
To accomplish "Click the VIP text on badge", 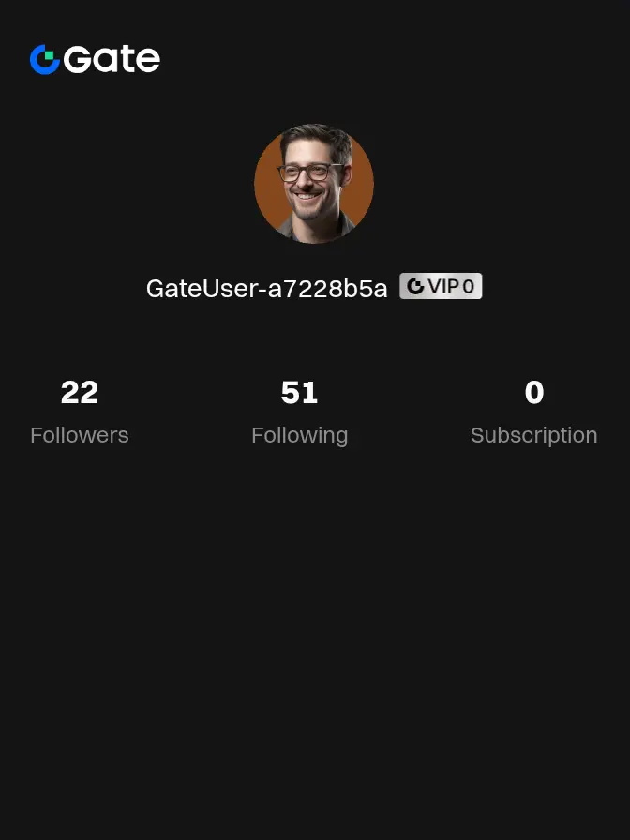I will [x=443, y=287].
